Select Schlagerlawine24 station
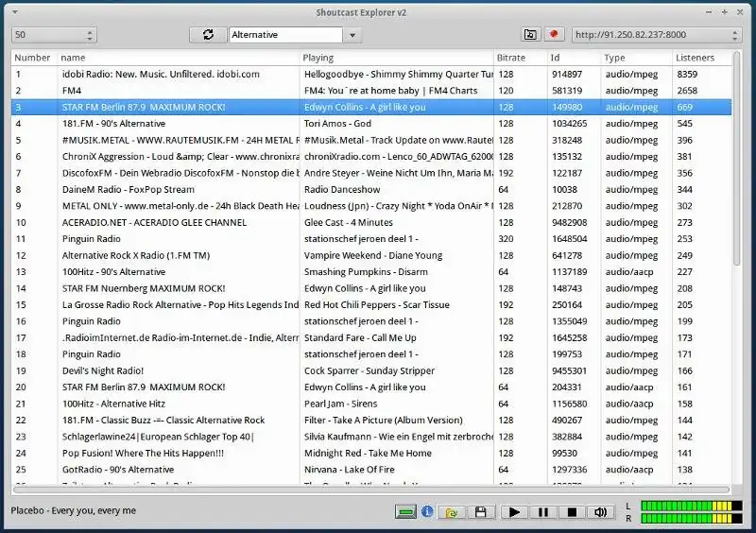Viewport: 756px width, 533px height. coord(371,437)
